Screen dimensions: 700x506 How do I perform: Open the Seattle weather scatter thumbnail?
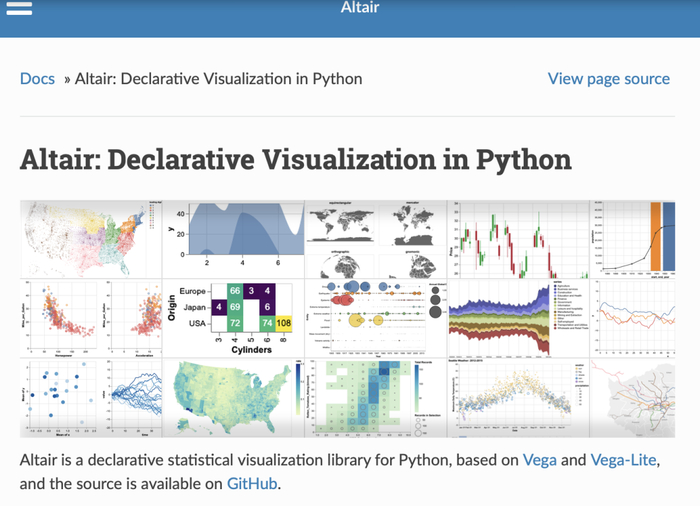(x=518, y=397)
